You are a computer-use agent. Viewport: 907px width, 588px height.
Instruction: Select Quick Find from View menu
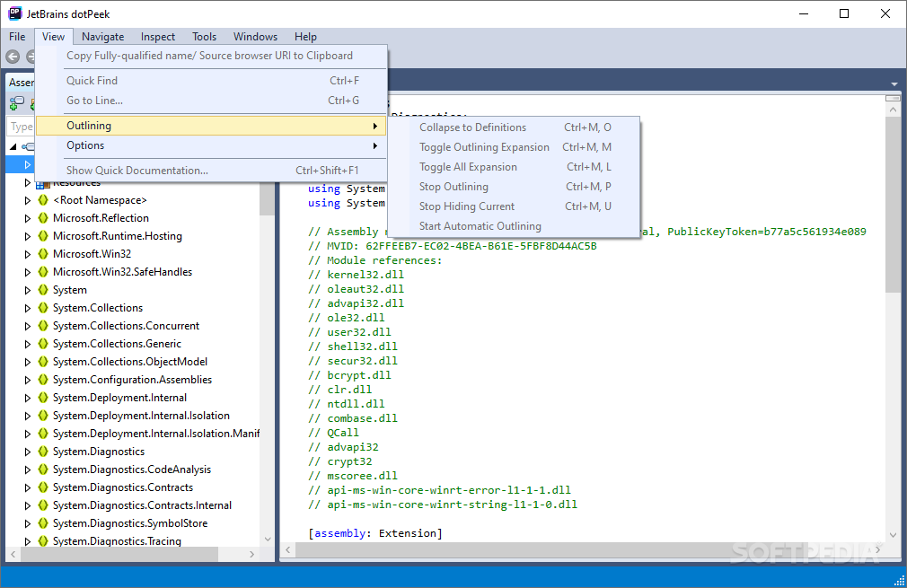(x=211, y=81)
